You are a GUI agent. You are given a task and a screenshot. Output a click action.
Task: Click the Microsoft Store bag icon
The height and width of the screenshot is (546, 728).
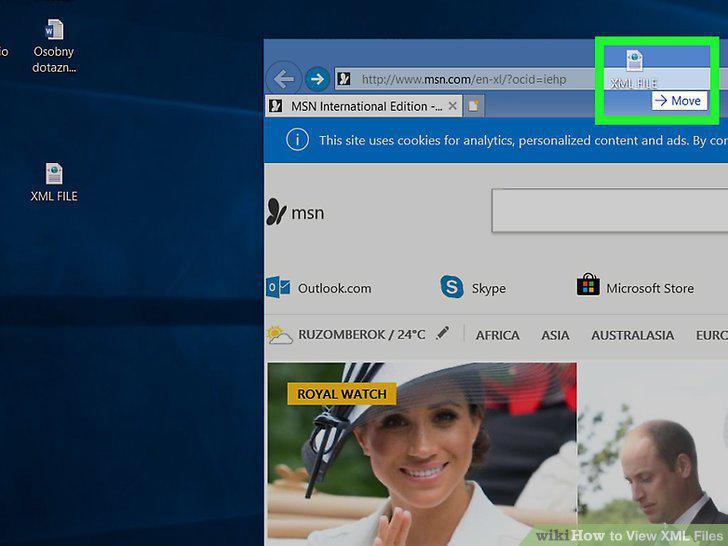tap(588, 285)
